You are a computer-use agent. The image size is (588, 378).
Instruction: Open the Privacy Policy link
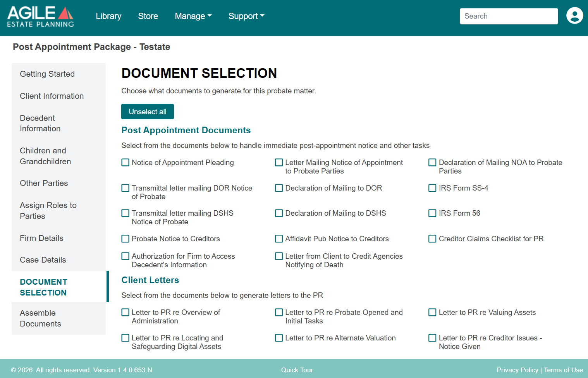click(x=517, y=370)
